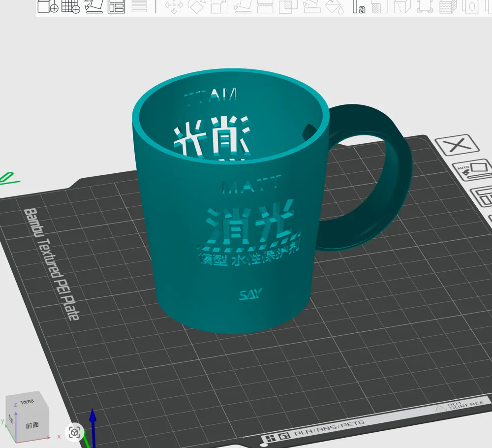
Task: Pick the paint bucket color painting tool
Action: point(335,6)
